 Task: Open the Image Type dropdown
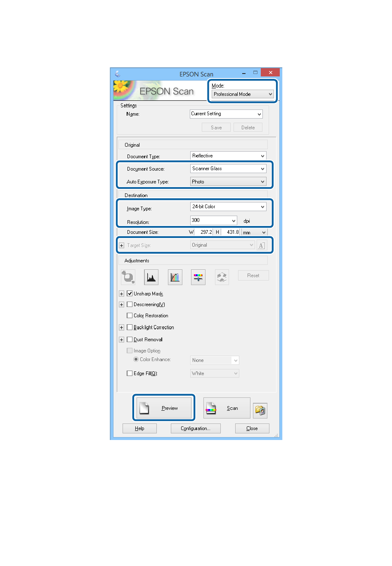pyautogui.click(x=228, y=207)
